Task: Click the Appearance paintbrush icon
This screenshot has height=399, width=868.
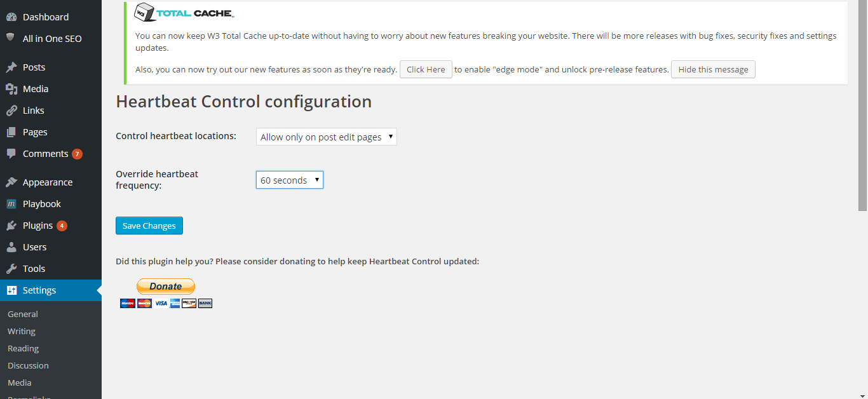Action: tap(11, 182)
